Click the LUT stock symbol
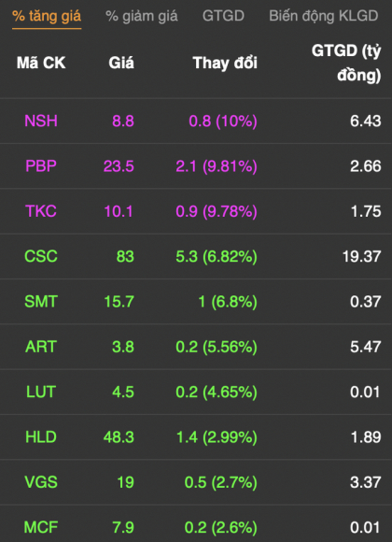392x542 pixels. click(x=41, y=392)
